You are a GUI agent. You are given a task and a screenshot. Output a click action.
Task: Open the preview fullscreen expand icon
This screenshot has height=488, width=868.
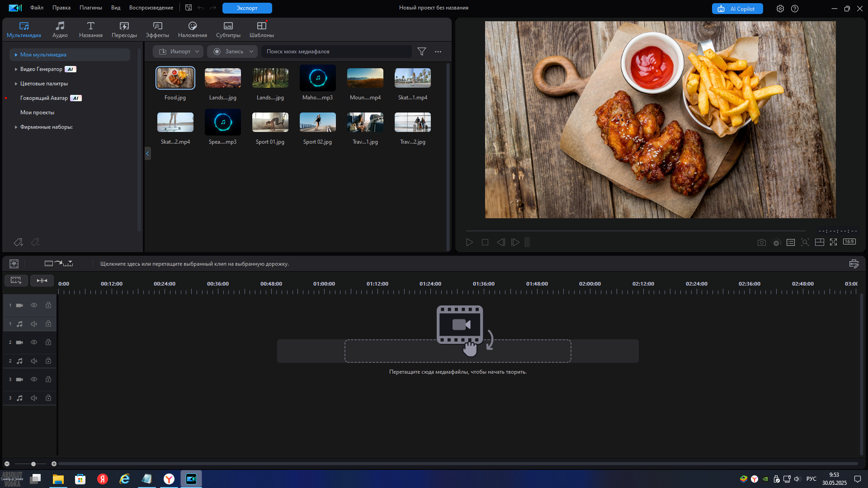click(x=833, y=243)
